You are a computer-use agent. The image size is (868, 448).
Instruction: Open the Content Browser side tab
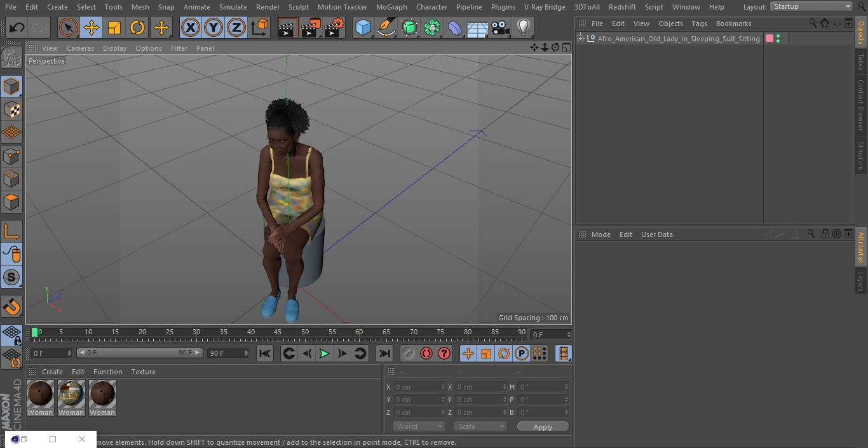(861, 105)
